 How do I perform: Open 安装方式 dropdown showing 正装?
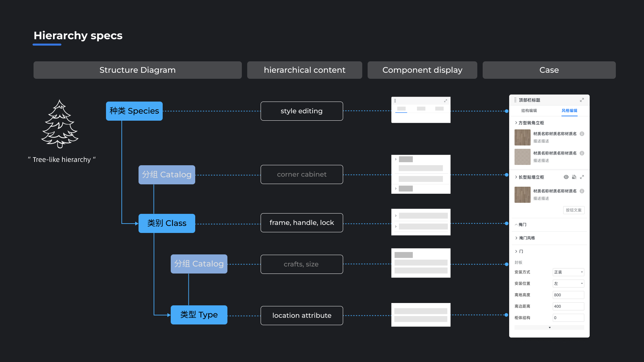568,272
